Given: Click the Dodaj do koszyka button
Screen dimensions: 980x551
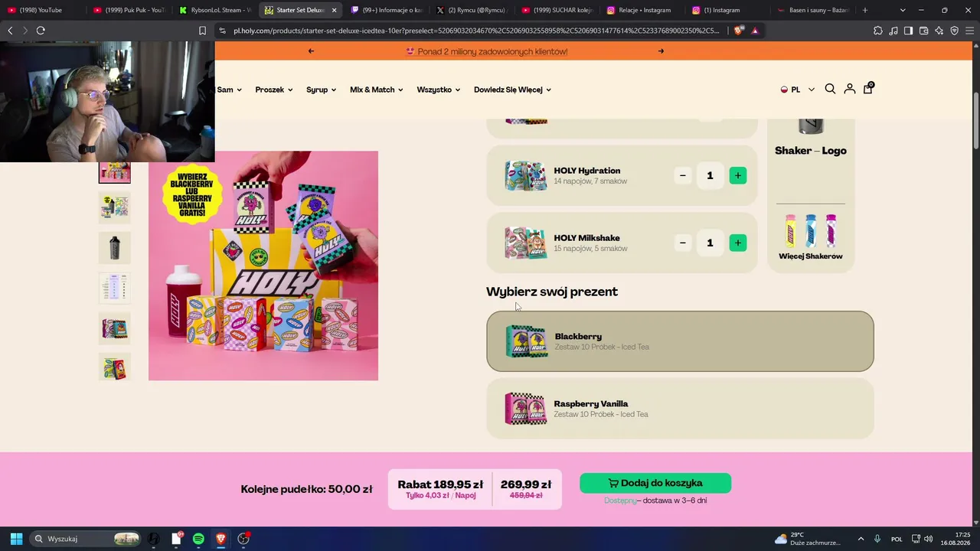Looking at the screenshot, I should click(655, 483).
